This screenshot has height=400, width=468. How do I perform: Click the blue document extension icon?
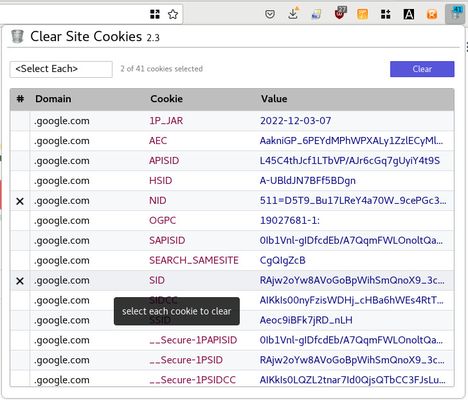pos(316,15)
